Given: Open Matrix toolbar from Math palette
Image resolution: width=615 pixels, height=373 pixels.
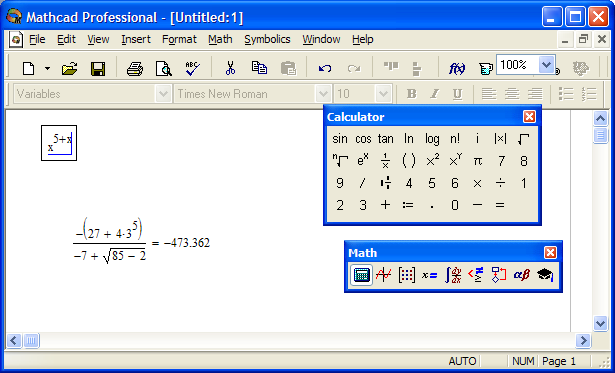Looking at the screenshot, I should coord(407,275).
